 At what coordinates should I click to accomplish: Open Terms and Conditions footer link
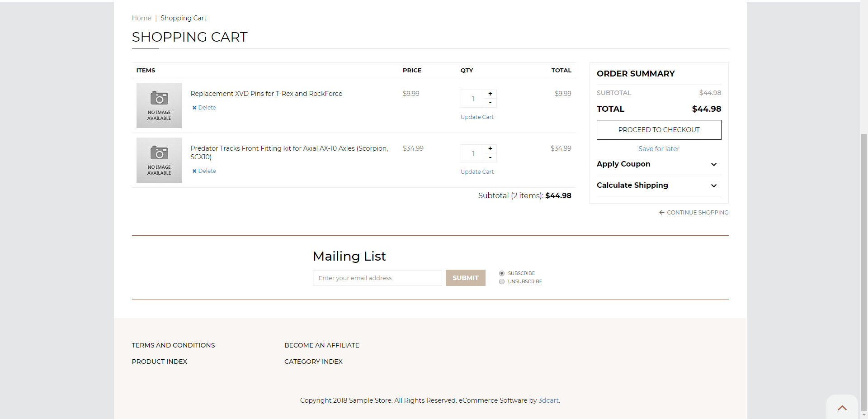click(x=173, y=345)
